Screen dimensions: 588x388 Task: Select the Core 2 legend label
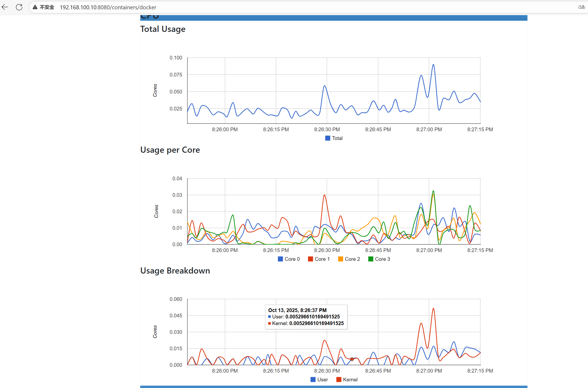click(352, 259)
